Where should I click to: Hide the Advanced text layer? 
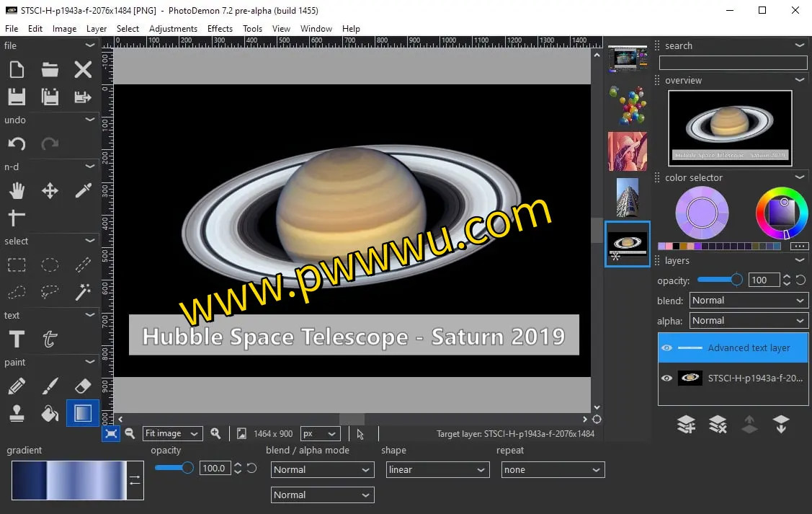pyautogui.click(x=667, y=348)
